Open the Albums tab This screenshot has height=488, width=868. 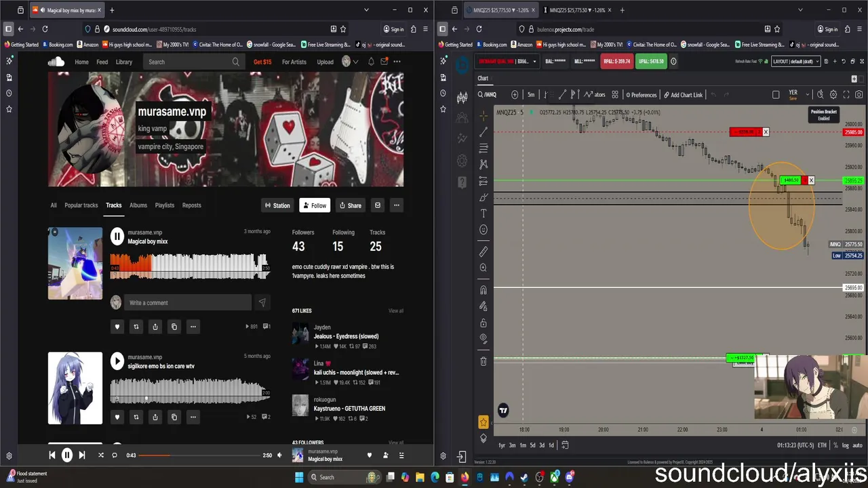pyautogui.click(x=138, y=205)
